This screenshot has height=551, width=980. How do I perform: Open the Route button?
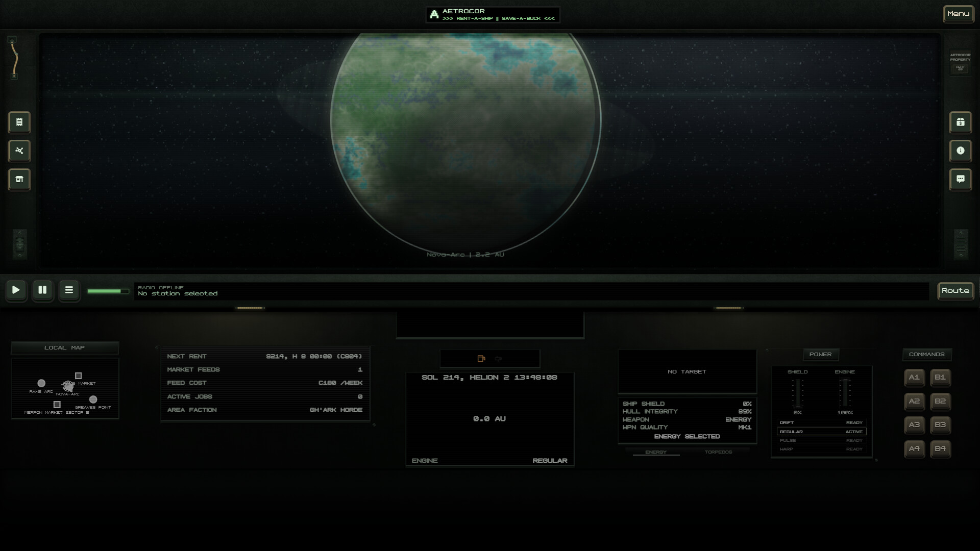click(955, 291)
